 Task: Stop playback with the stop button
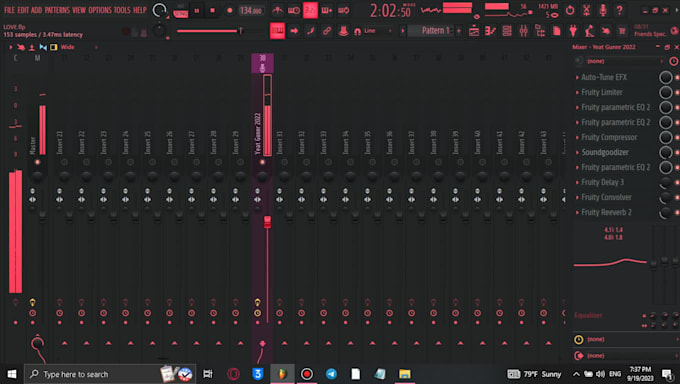coord(212,10)
